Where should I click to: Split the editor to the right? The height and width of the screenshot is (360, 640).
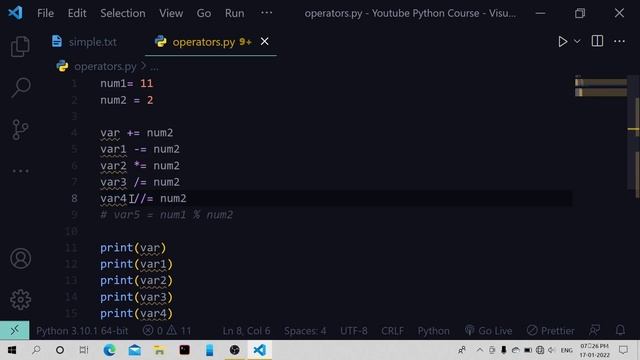point(597,41)
